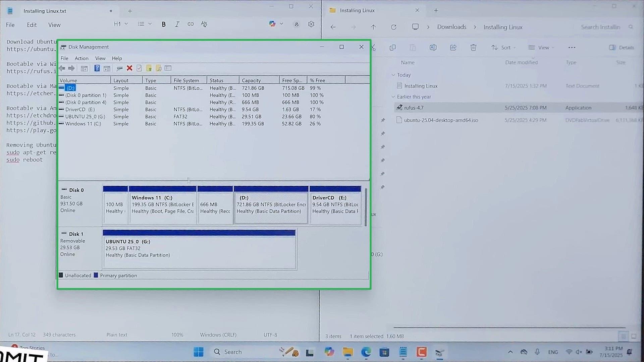
Task: Click the blue Help question mark icon
Action: [x=97, y=68]
